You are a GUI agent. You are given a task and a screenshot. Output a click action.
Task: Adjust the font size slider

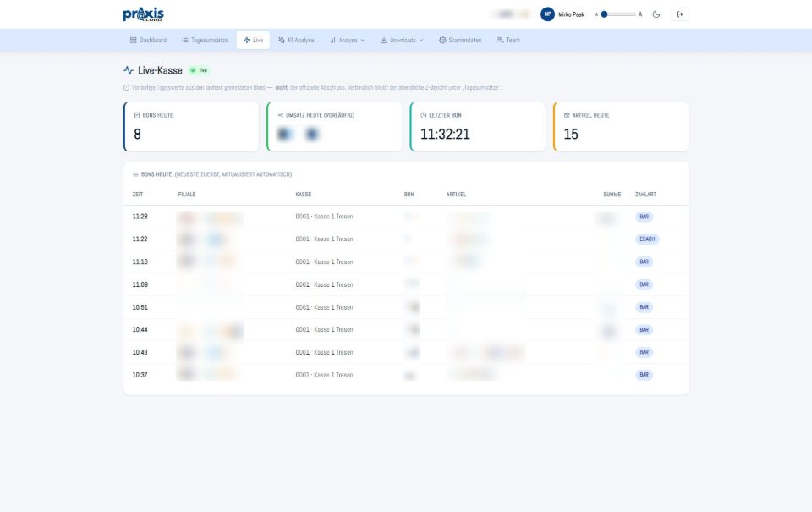click(619, 14)
